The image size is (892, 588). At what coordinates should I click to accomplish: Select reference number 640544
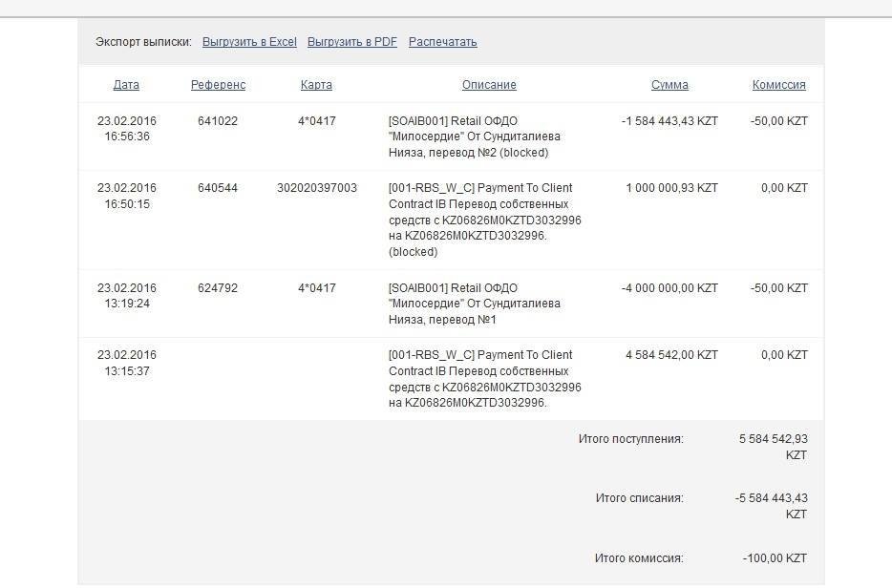coord(218,188)
